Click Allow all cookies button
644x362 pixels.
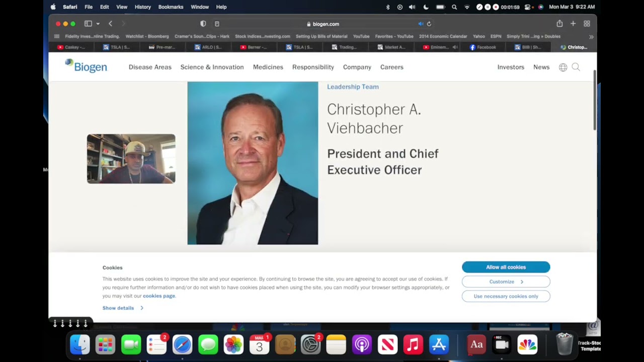(x=506, y=267)
